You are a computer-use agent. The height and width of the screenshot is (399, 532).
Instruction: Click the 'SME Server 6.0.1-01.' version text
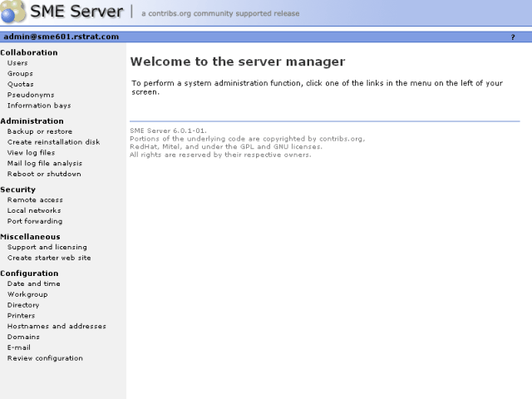(x=168, y=131)
